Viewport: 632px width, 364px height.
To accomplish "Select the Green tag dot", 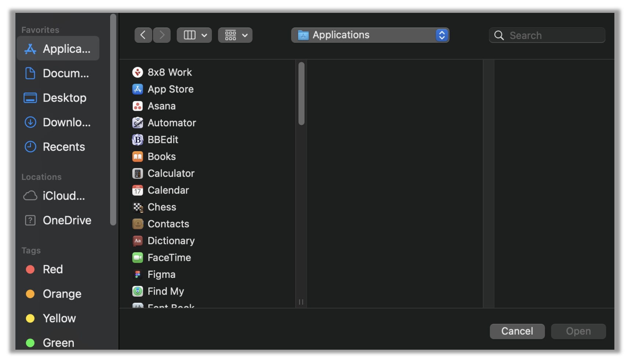I will click(x=30, y=343).
